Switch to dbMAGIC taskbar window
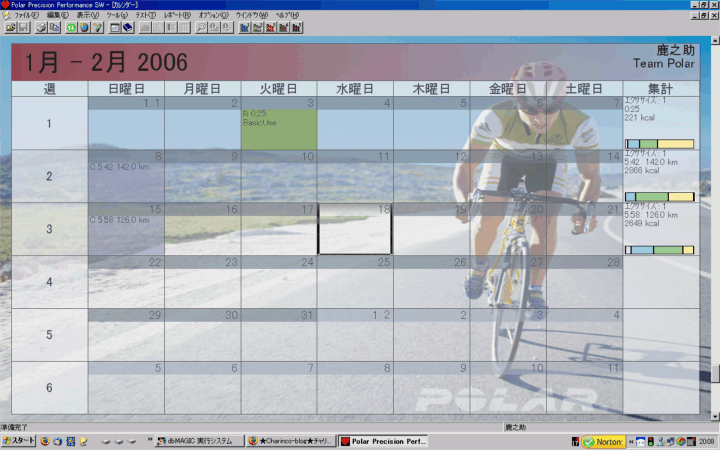The width and height of the screenshot is (720, 450). tap(197, 440)
